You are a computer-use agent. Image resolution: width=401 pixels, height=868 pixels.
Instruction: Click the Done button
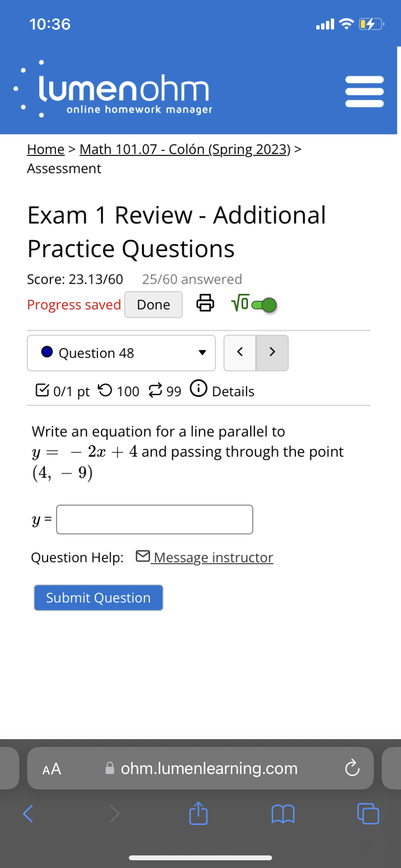pos(154,304)
